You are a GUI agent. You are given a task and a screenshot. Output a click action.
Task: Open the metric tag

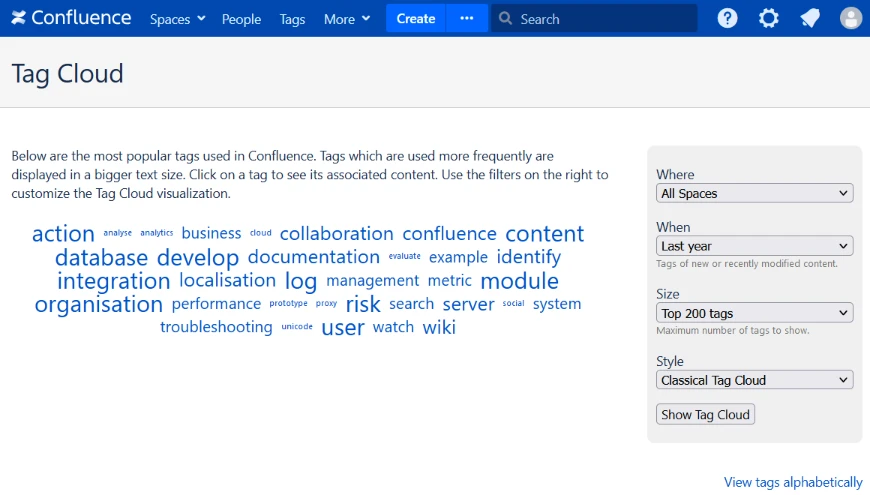point(449,281)
